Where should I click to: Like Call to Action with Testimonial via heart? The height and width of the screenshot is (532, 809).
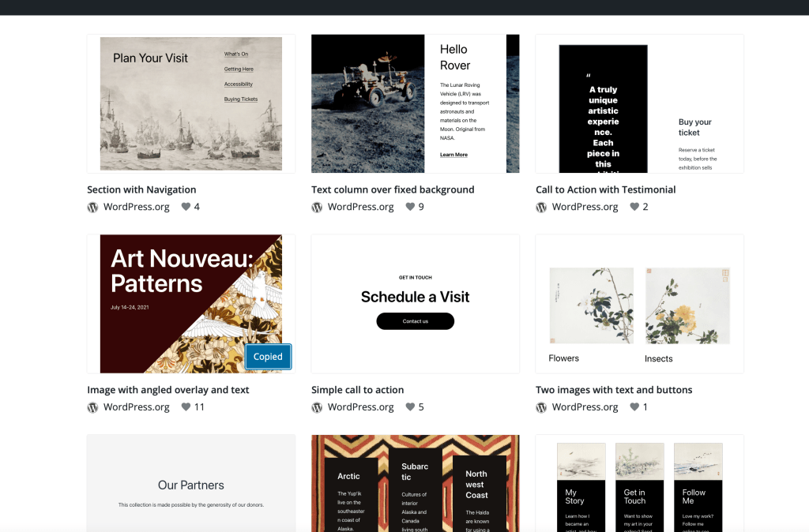click(634, 207)
